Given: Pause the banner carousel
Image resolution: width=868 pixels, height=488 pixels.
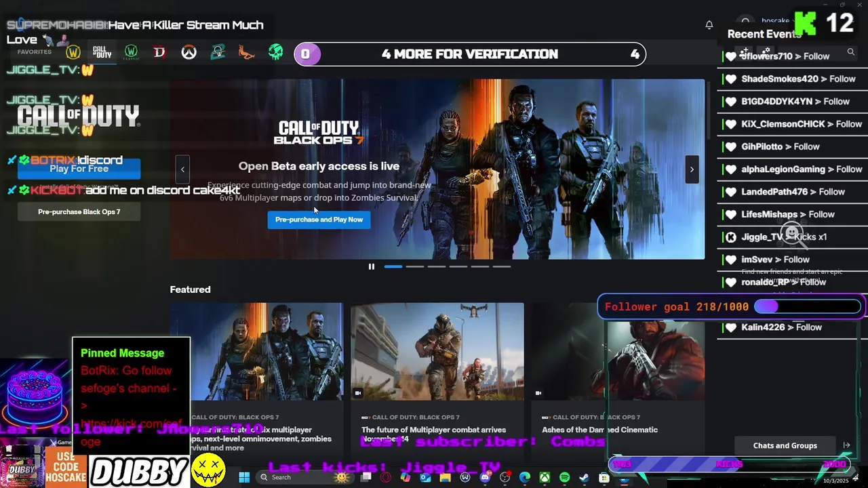Looking at the screenshot, I should pyautogui.click(x=371, y=266).
